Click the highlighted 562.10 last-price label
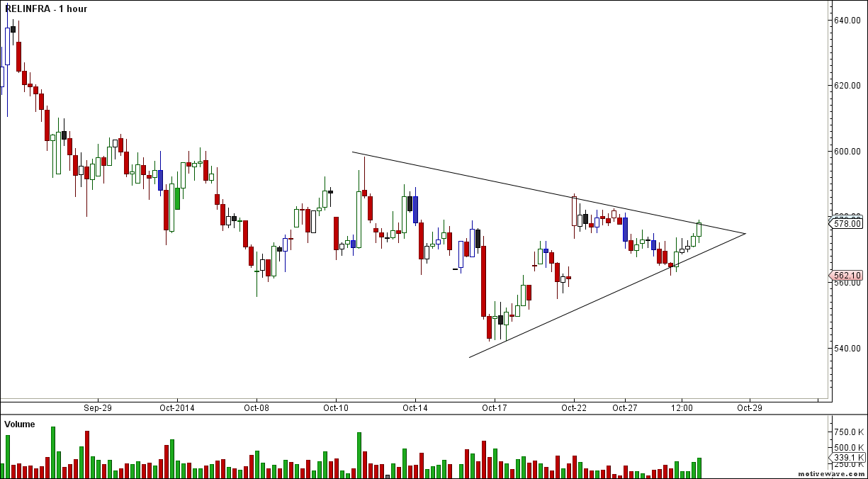Image resolution: width=868 pixels, height=479 pixels. click(846, 275)
